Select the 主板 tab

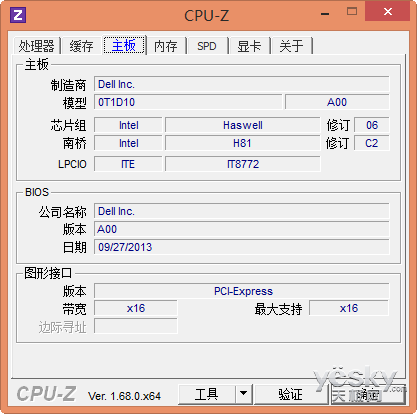click(x=124, y=45)
